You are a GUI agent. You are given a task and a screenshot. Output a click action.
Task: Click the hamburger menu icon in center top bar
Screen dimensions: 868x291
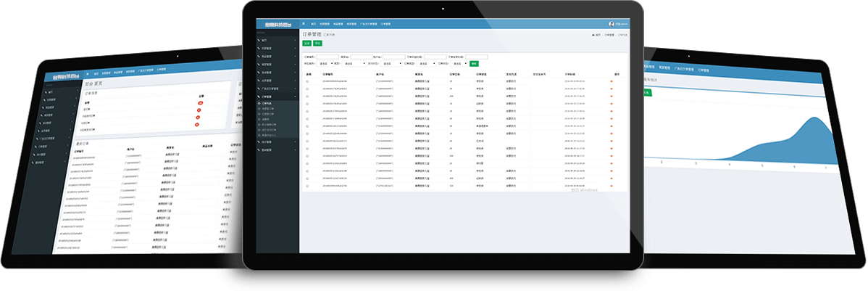tap(304, 24)
